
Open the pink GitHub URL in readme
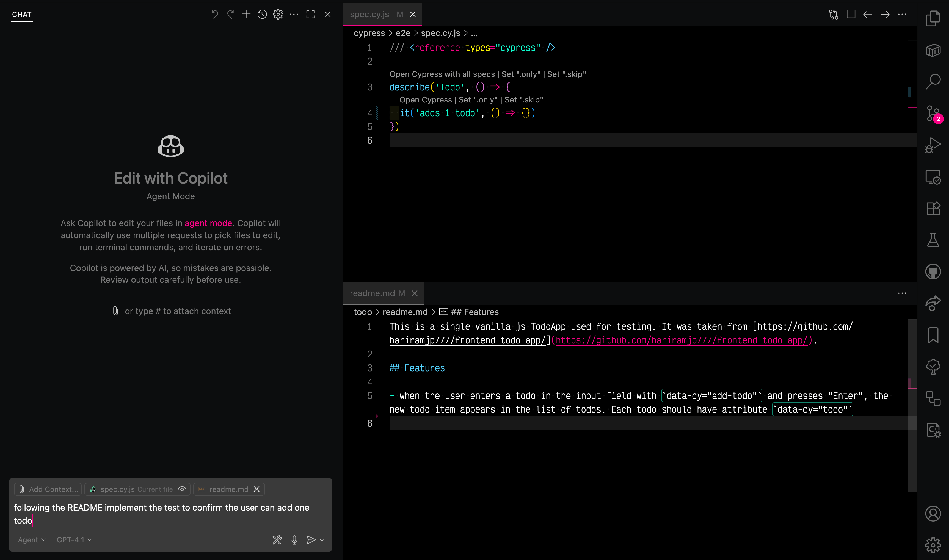(681, 340)
